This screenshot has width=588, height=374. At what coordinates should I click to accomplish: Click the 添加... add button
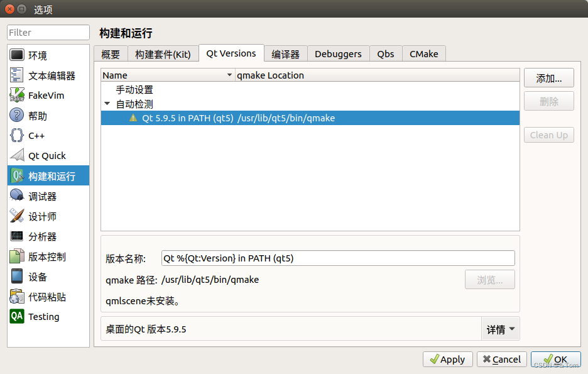[549, 78]
